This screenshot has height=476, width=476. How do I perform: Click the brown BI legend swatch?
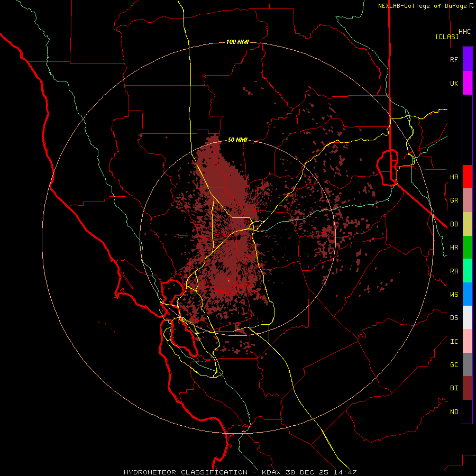click(x=467, y=388)
